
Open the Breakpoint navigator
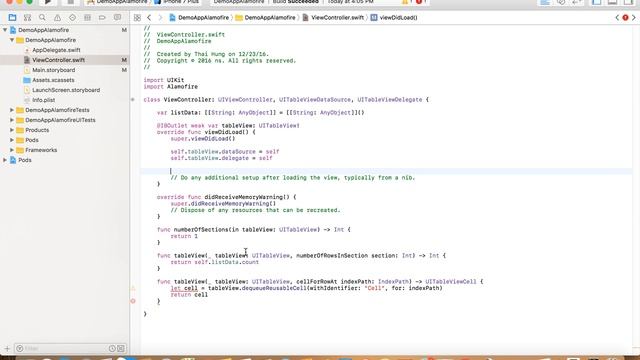[x=102, y=18]
